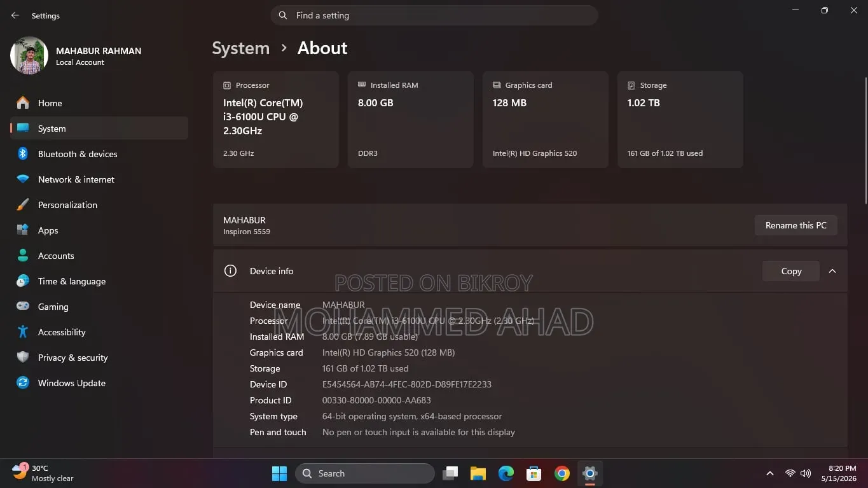Click the MAHABUR RAHMAN account name
Viewport: 868px width, 488px height.
99,51
